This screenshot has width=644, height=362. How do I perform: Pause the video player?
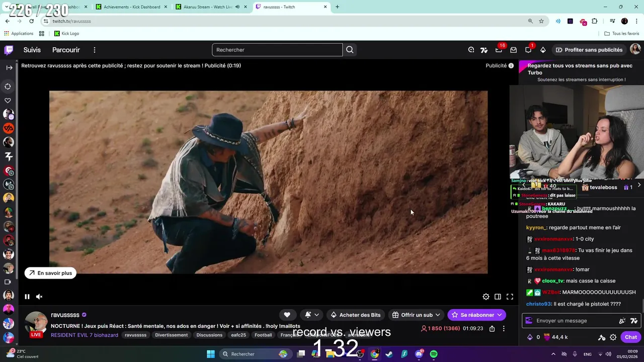27,297
